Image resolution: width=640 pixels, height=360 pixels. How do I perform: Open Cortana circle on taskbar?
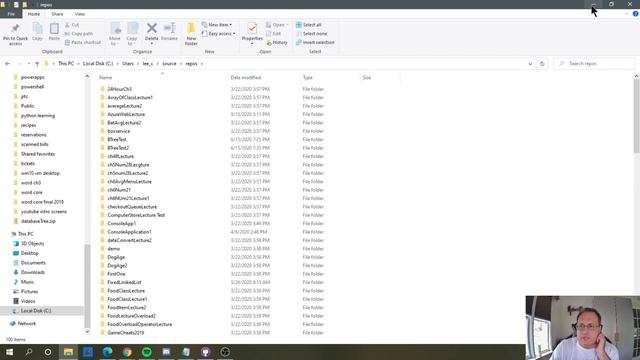pyautogui.click(x=48, y=352)
